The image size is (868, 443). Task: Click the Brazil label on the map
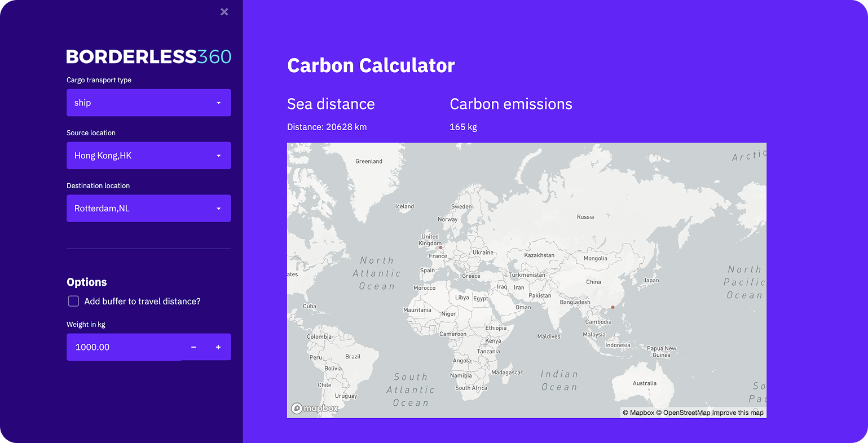[353, 357]
